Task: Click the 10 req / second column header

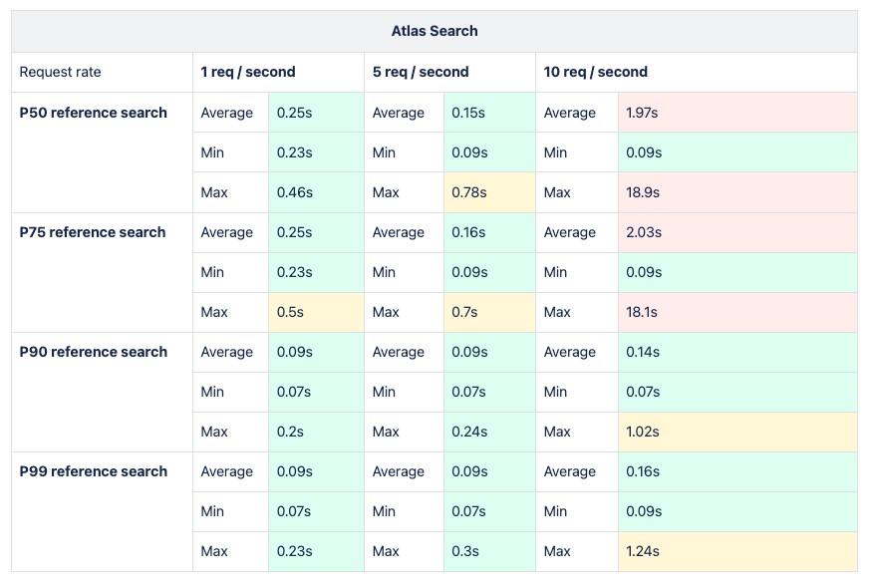Action: click(596, 72)
